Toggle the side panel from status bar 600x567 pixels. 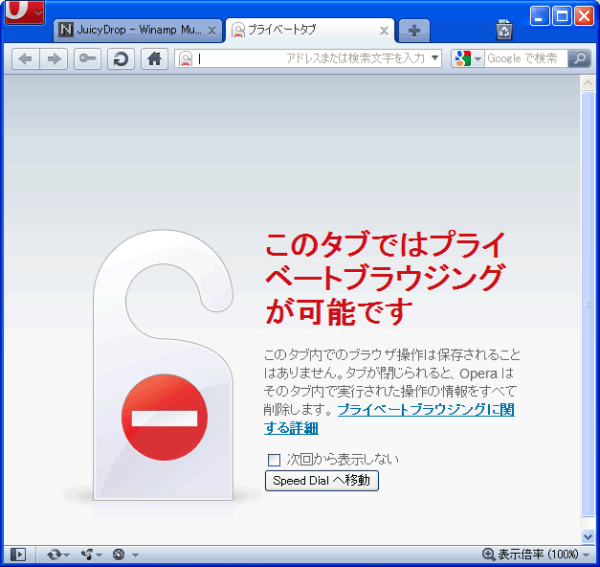tap(17, 554)
